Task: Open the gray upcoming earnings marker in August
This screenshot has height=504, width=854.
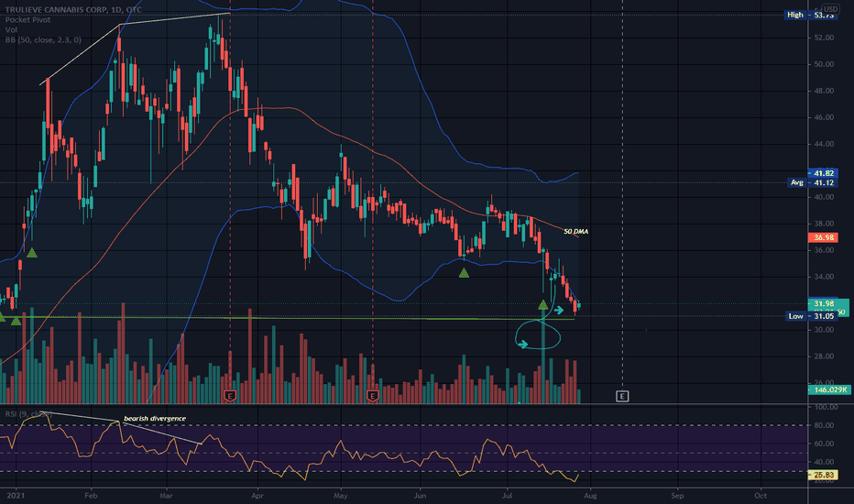Action: (x=622, y=396)
